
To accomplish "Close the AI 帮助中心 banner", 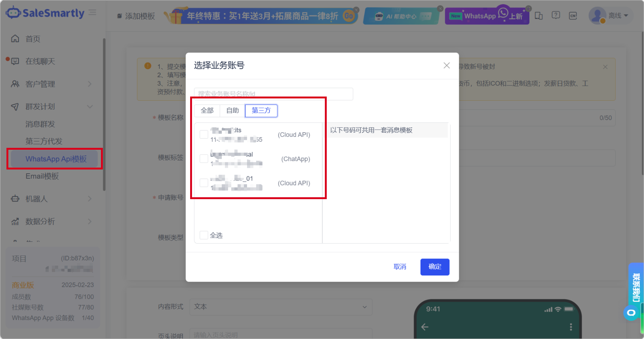I will point(440,8).
